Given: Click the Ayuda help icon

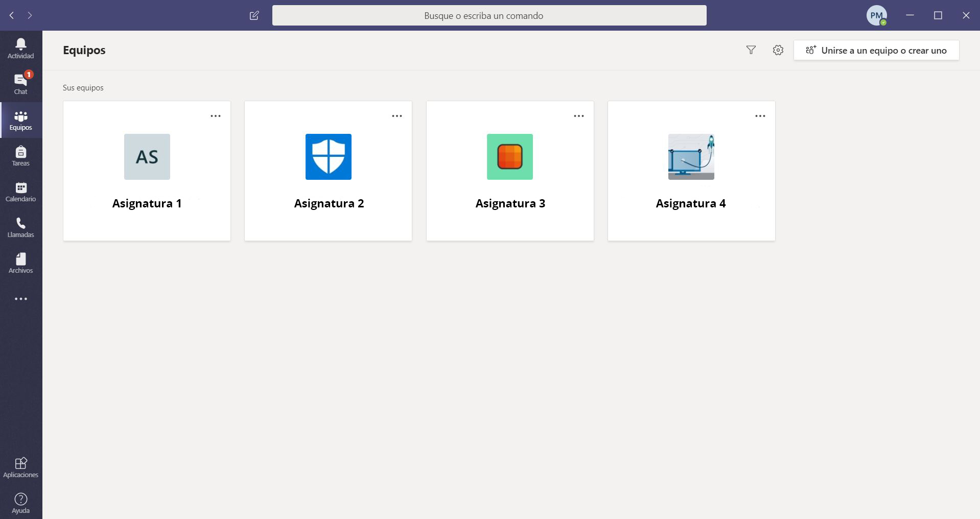Looking at the screenshot, I should [x=20, y=503].
